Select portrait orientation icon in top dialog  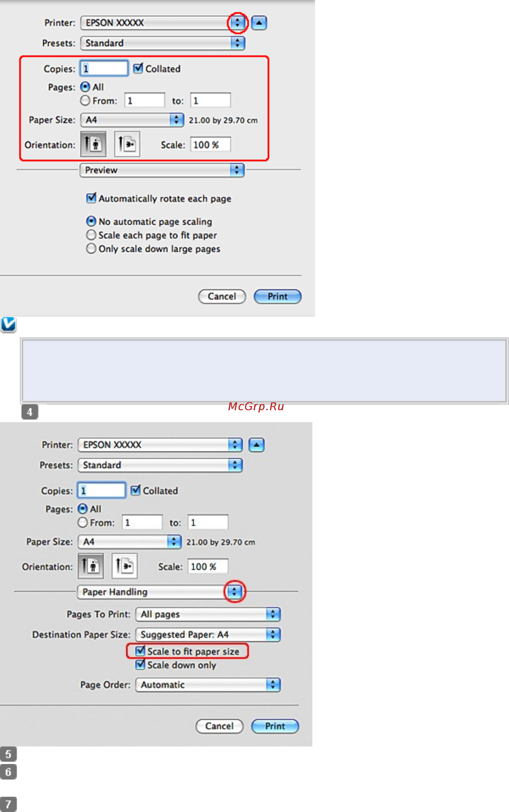tap(93, 144)
